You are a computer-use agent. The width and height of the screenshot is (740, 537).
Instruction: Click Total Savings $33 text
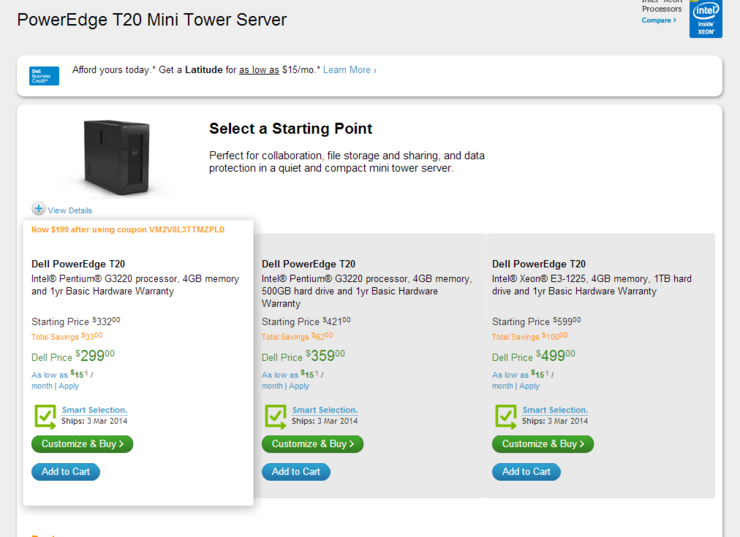click(x=67, y=336)
